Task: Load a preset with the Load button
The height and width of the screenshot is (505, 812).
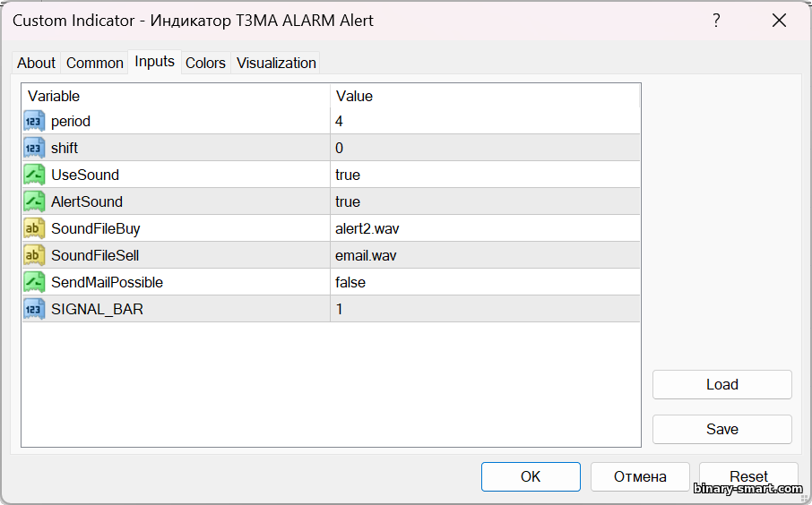Action: tap(722, 384)
